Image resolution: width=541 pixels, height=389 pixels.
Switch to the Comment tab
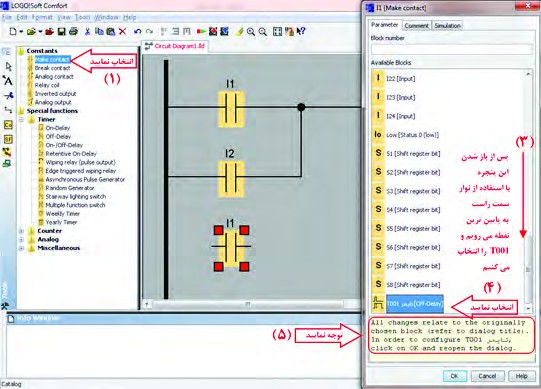click(416, 26)
